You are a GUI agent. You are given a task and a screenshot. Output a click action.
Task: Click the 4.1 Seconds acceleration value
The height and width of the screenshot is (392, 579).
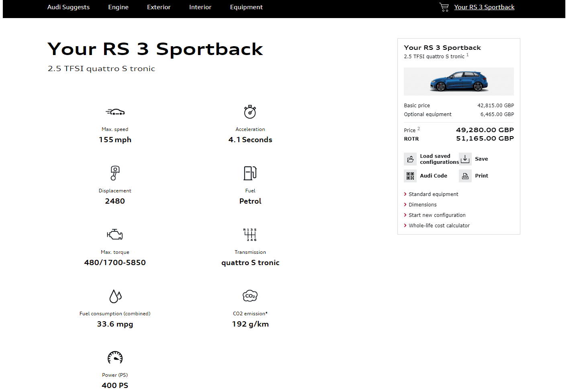tap(250, 140)
